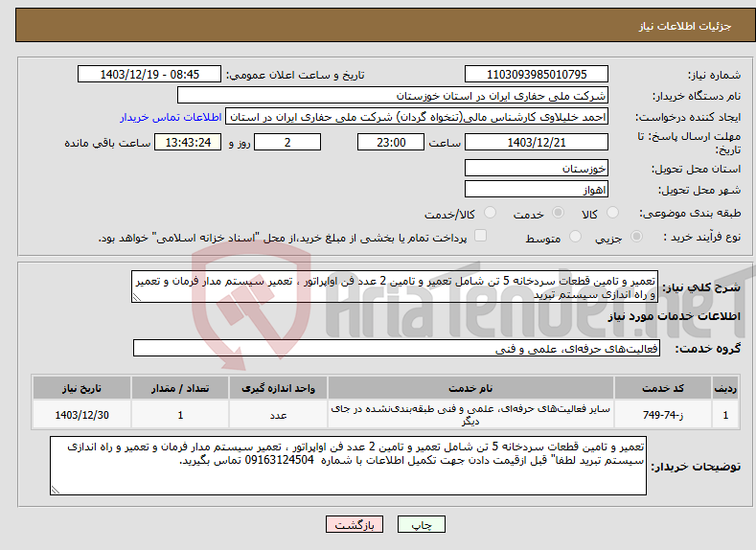The width and height of the screenshot is (756, 550).
Task: Open the اطلاعات تماس خریدار link
Action: tap(171, 117)
